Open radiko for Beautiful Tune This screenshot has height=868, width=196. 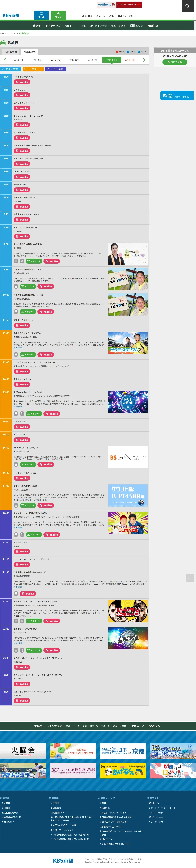tap(22, 552)
